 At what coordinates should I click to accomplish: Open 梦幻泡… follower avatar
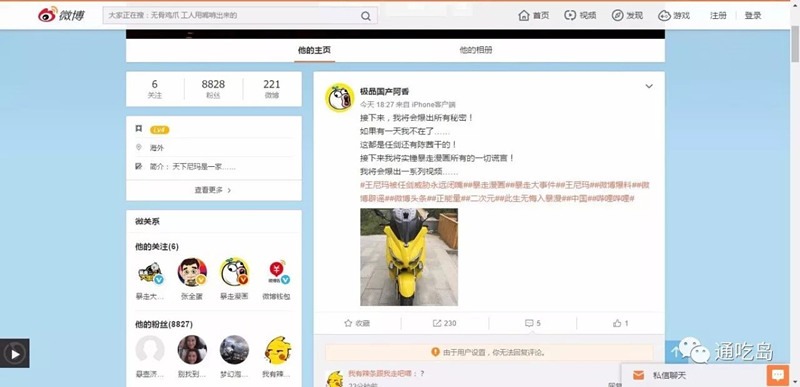click(x=234, y=349)
